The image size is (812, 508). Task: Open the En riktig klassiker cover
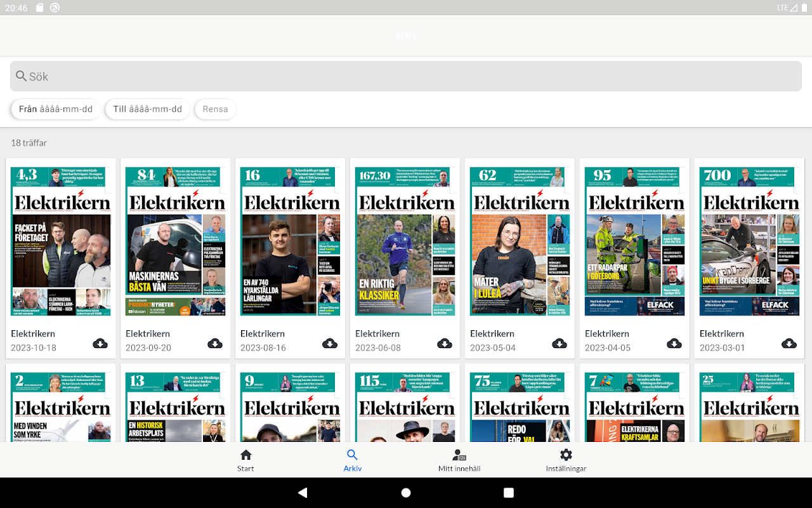[405, 241]
